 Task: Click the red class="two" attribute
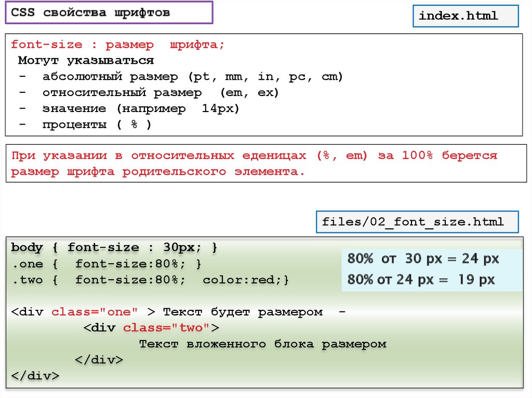pos(167,328)
